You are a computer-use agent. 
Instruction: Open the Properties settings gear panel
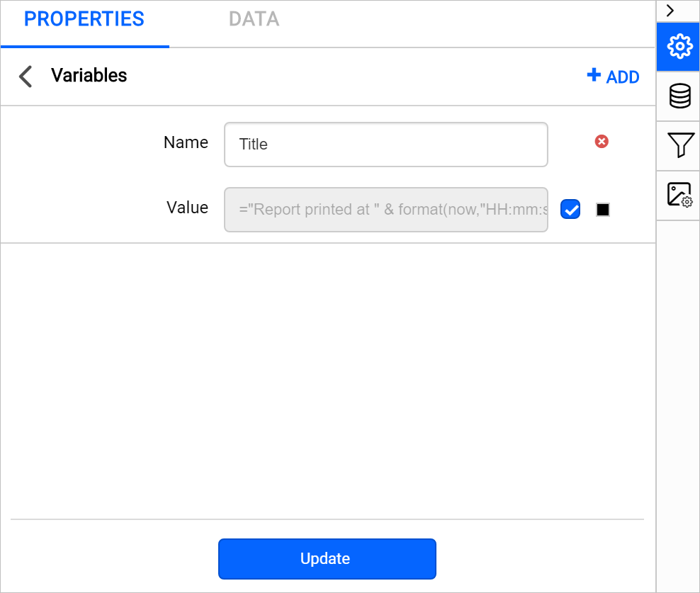pos(678,47)
